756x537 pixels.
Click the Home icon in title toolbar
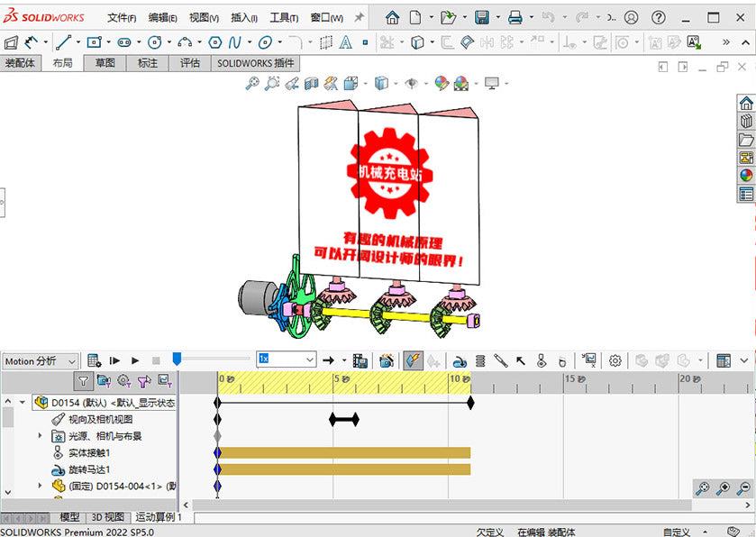pos(393,18)
